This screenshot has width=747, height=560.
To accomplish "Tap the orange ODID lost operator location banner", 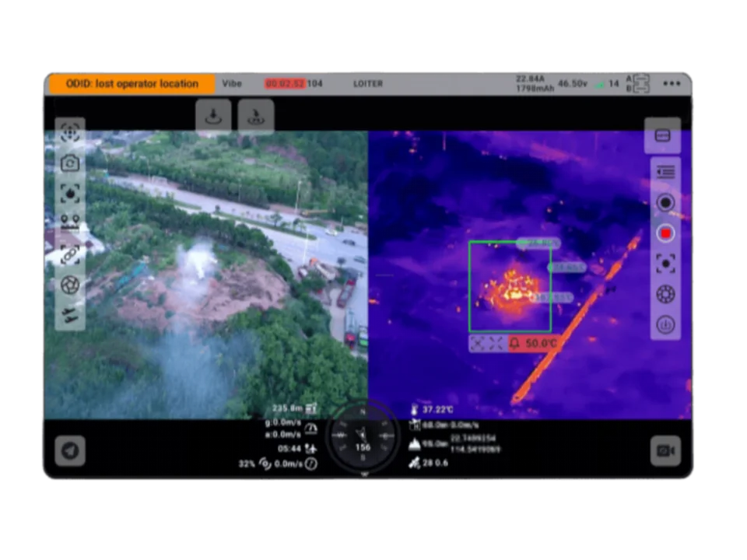I will click(x=132, y=84).
